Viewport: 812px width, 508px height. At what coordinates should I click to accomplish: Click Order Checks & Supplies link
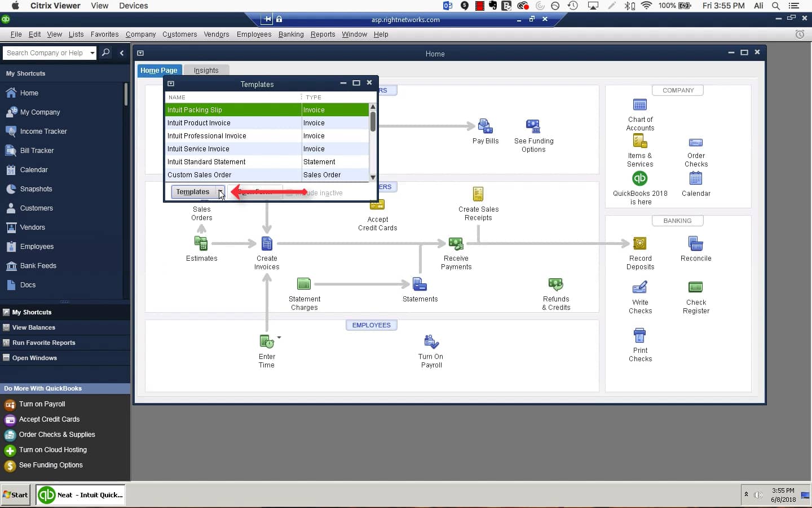[57, 435]
